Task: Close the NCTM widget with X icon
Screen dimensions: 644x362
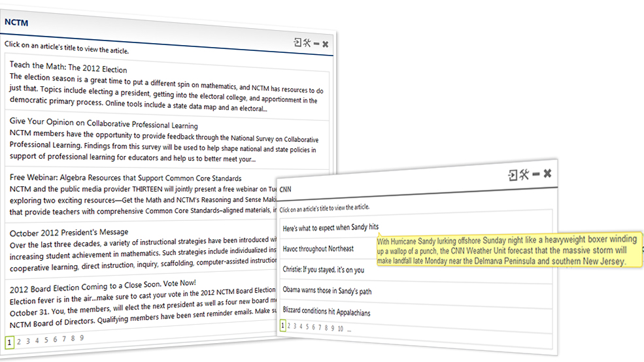Action: click(326, 44)
